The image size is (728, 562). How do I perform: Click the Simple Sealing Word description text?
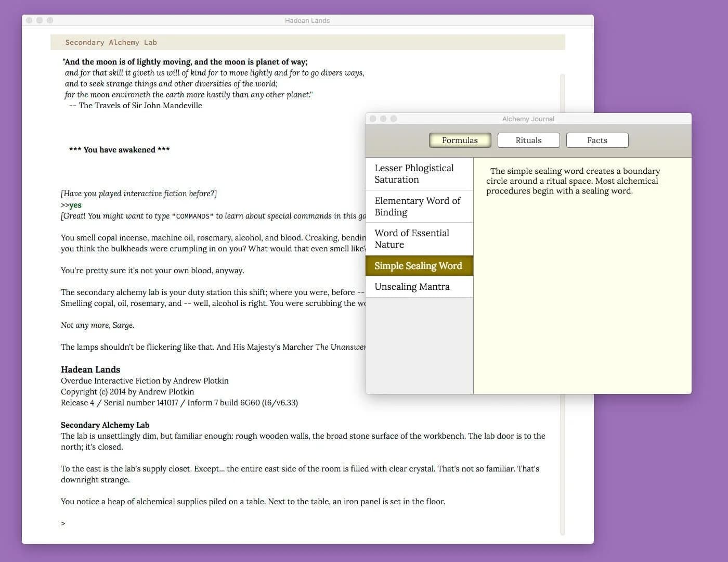pos(572,181)
